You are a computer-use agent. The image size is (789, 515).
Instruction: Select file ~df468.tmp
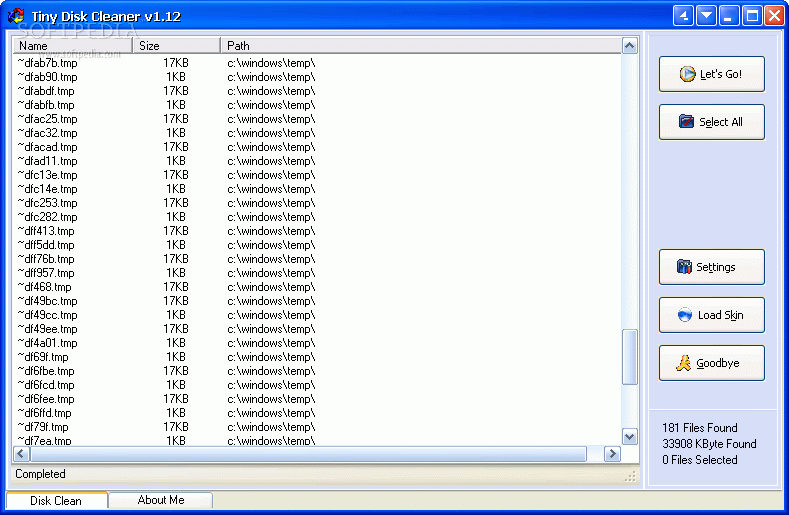(45, 287)
